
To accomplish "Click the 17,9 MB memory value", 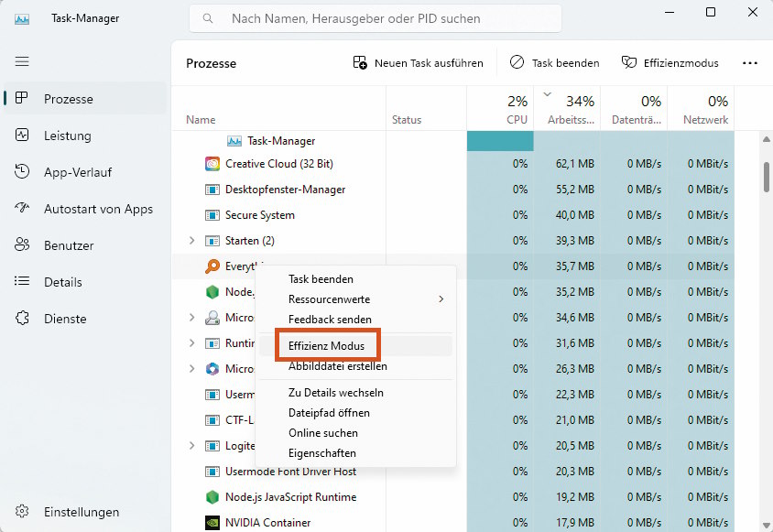I will coord(575,523).
